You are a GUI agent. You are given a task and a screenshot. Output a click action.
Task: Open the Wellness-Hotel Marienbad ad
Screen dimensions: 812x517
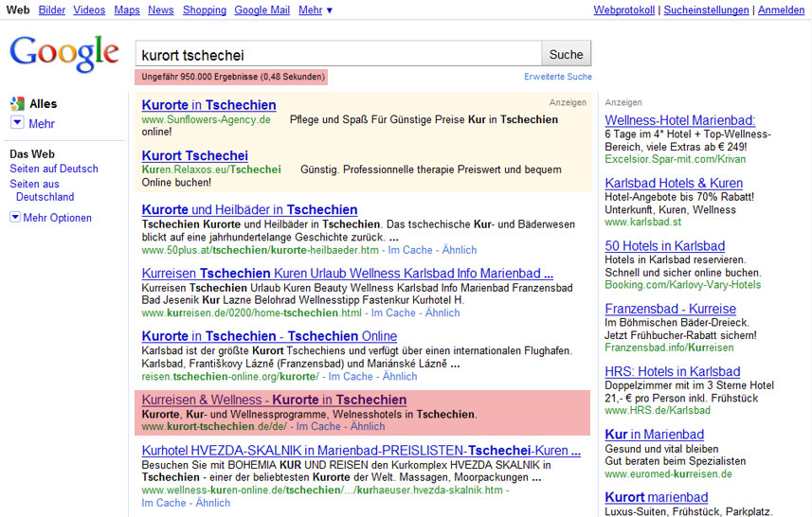click(x=680, y=120)
